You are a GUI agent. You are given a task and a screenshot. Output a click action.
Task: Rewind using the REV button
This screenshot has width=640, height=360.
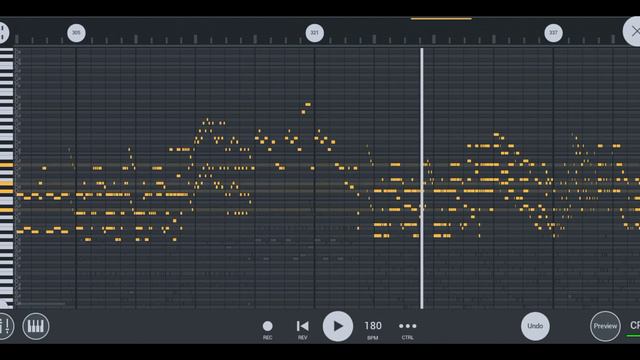pos(302,329)
